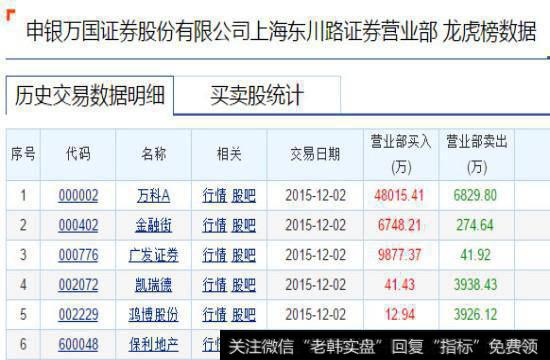Click the 营业部买入(万) column header

coord(401,154)
